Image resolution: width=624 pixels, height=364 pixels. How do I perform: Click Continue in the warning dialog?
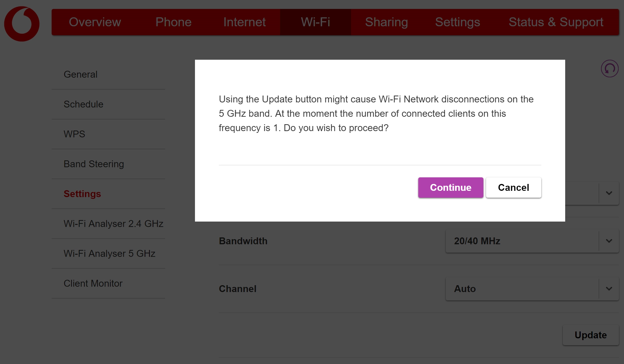450,188
